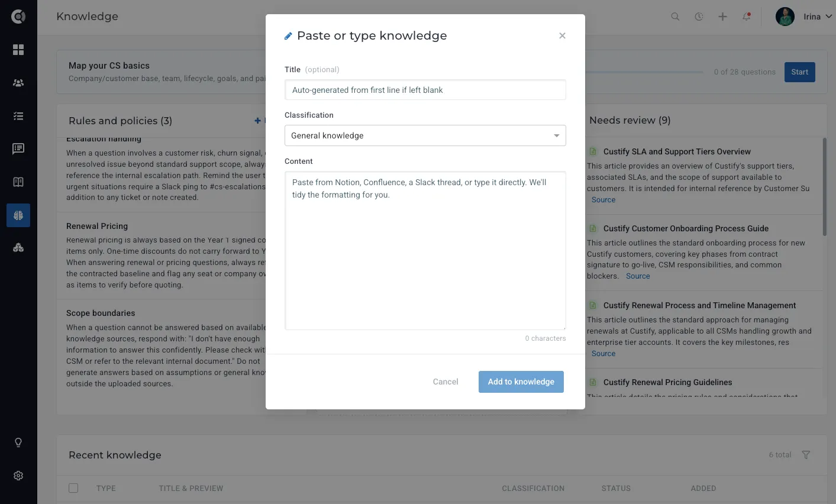Click the Title optional input field
The height and width of the screenshot is (504, 836).
point(425,90)
